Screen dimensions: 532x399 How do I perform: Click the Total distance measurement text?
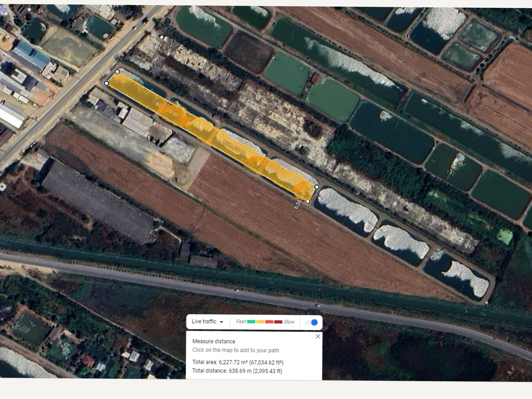coord(237,371)
